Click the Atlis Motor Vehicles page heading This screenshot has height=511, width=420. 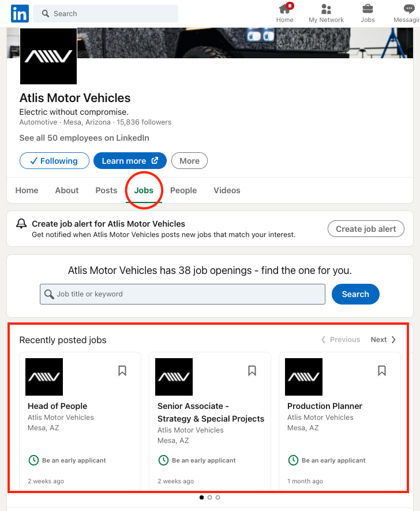click(75, 98)
